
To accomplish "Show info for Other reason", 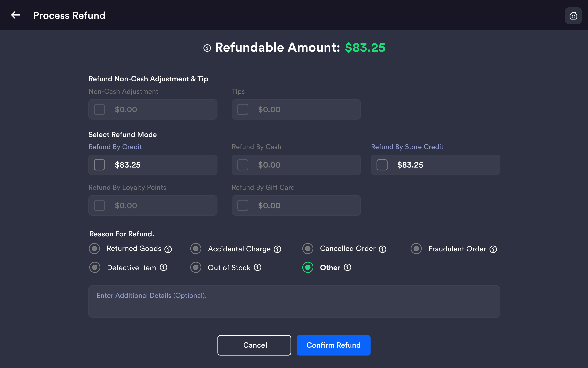I will pos(347,267).
